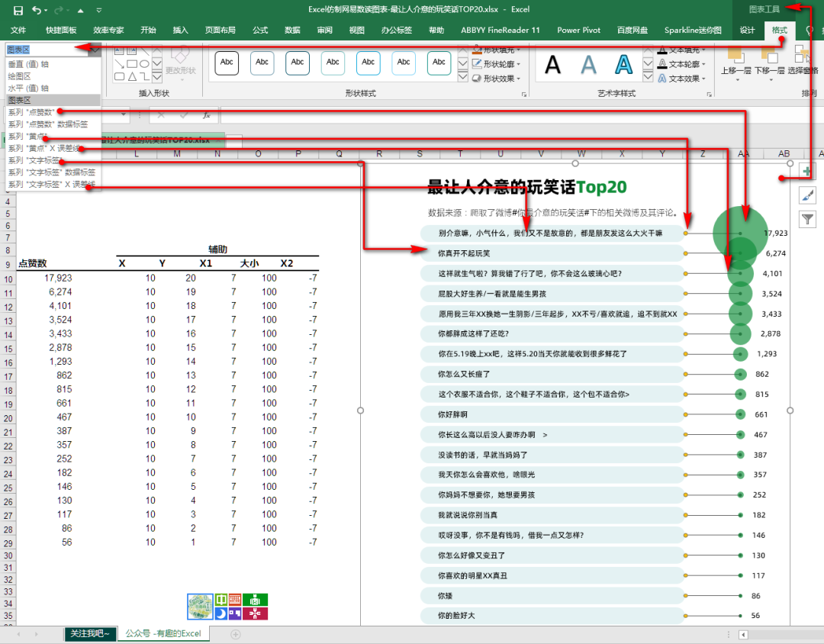Apply the fifth Abc shape style preset
Image resolution: width=824 pixels, height=644 pixels.
coord(369,63)
